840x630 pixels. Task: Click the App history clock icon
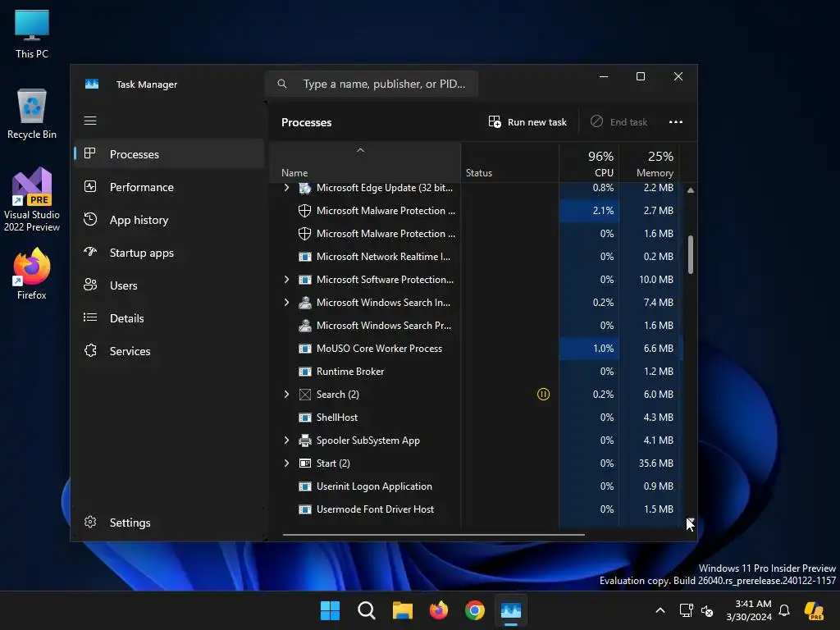tap(90, 219)
